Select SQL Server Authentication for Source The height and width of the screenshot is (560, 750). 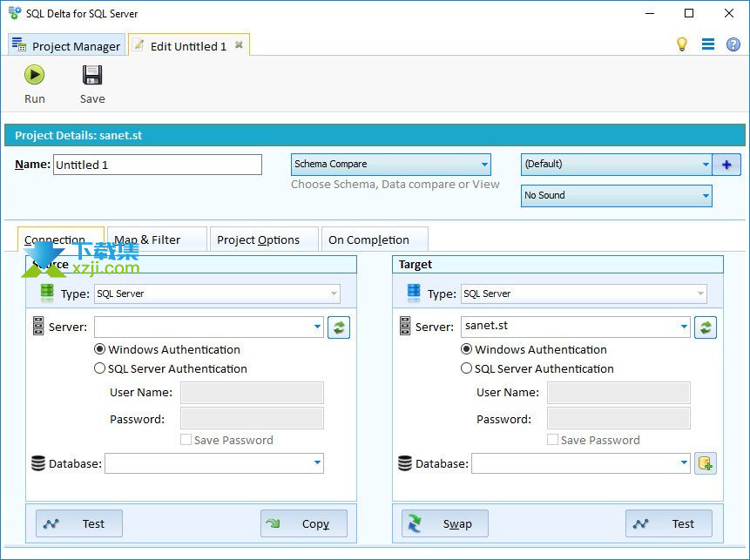(171, 368)
